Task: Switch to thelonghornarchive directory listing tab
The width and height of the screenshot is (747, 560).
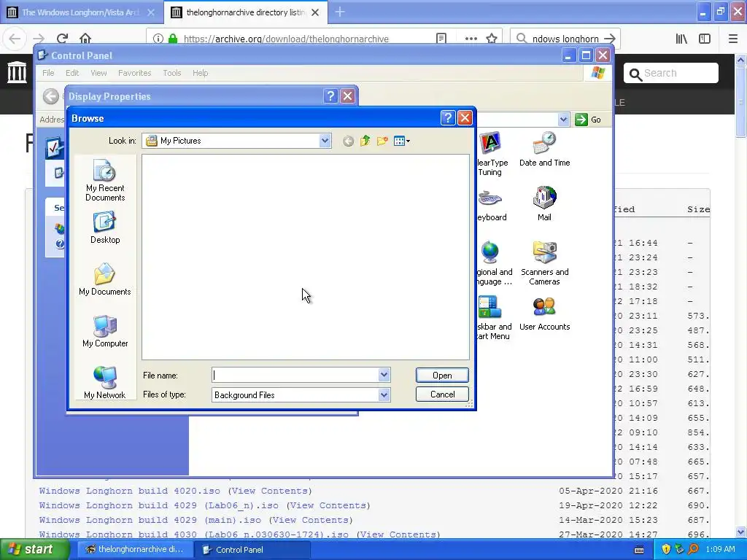Action: (245, 12)
